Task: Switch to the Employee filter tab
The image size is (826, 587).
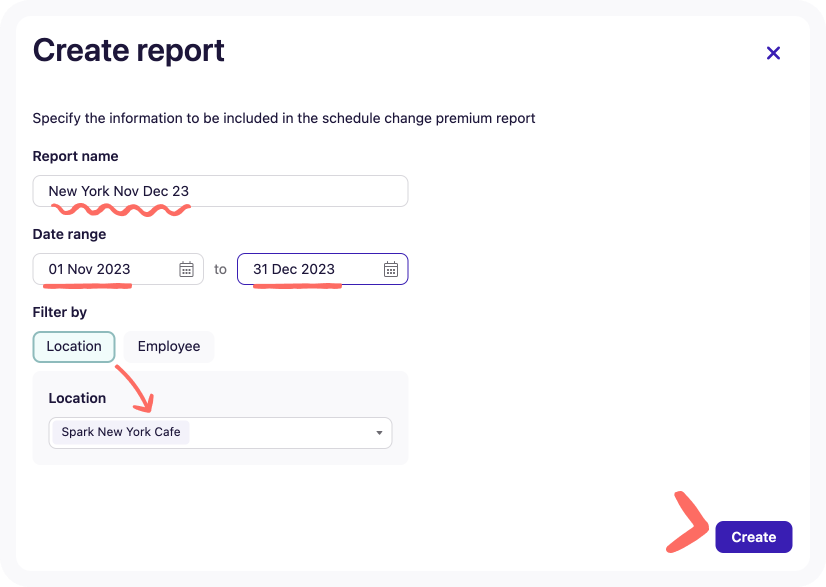Action: (168, 346)
